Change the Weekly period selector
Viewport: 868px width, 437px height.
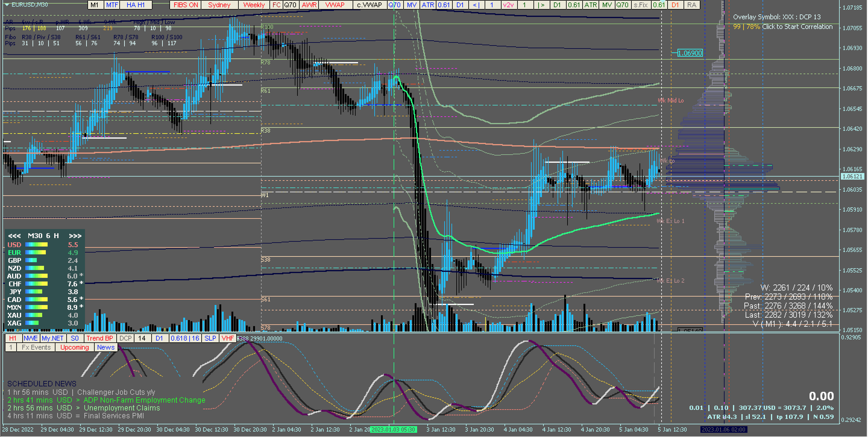coord(254,5)
